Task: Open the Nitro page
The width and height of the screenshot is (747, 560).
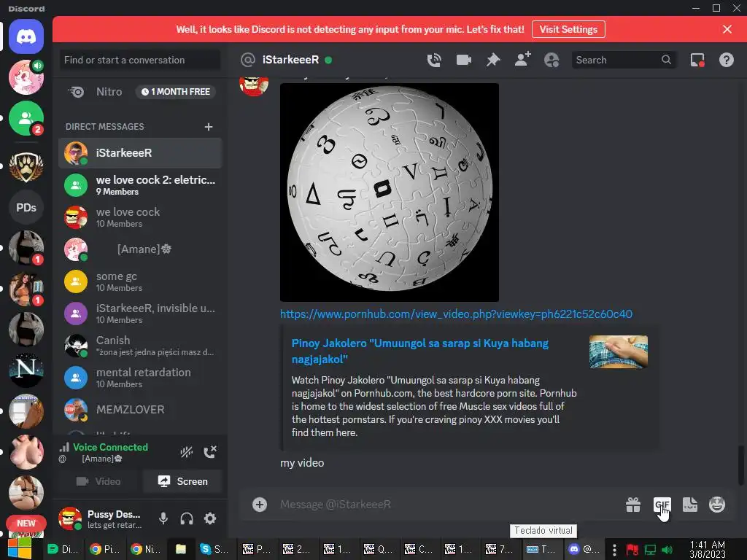Action: [x=140, y=91]
